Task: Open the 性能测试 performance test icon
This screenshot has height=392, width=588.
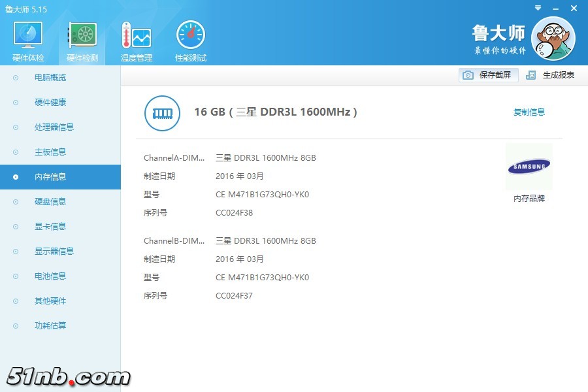Action: click(x=190, y=37)
